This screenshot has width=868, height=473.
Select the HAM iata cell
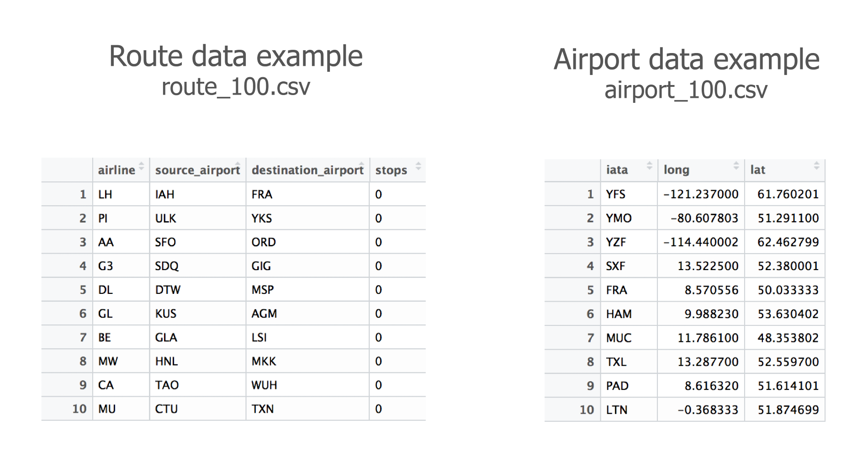(x=619, y=314)
